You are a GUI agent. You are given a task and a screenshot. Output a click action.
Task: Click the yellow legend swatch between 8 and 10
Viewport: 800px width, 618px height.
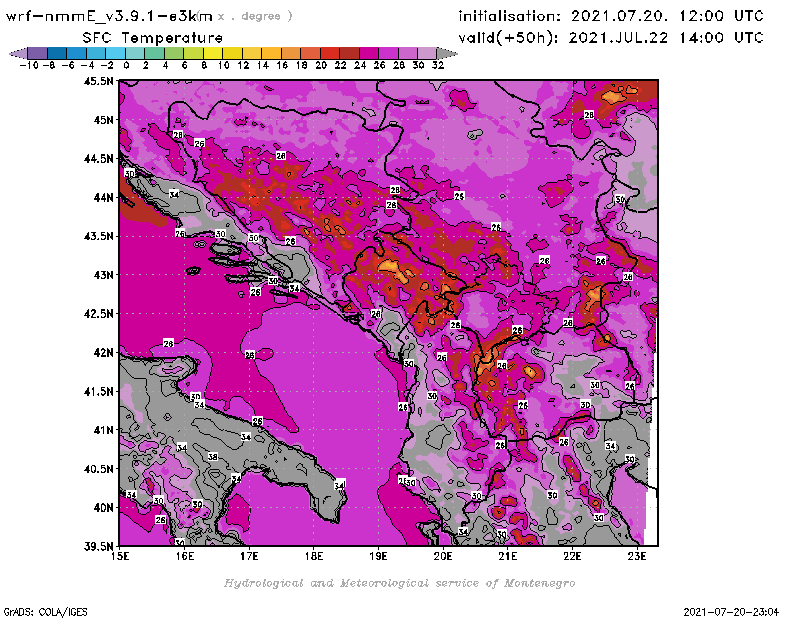213,53
